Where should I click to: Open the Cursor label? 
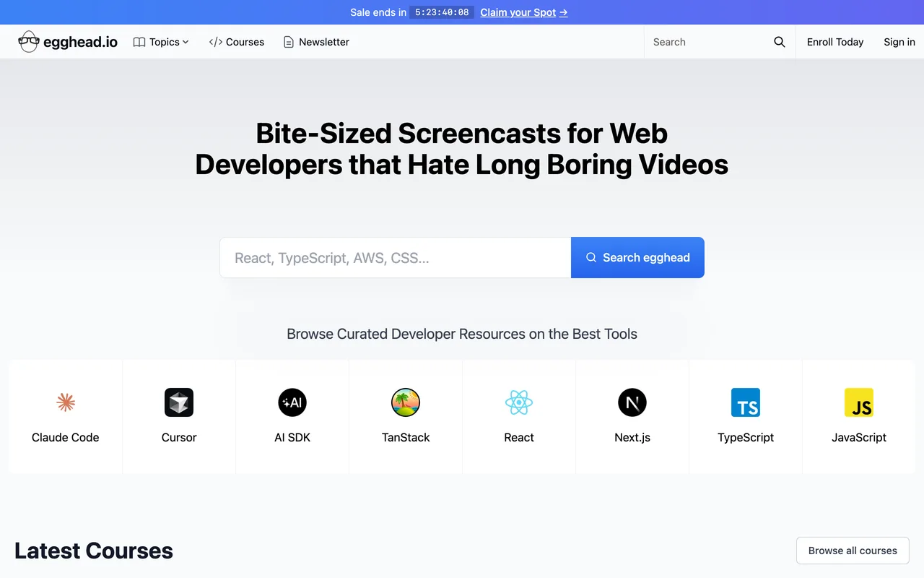click(179, 437)
